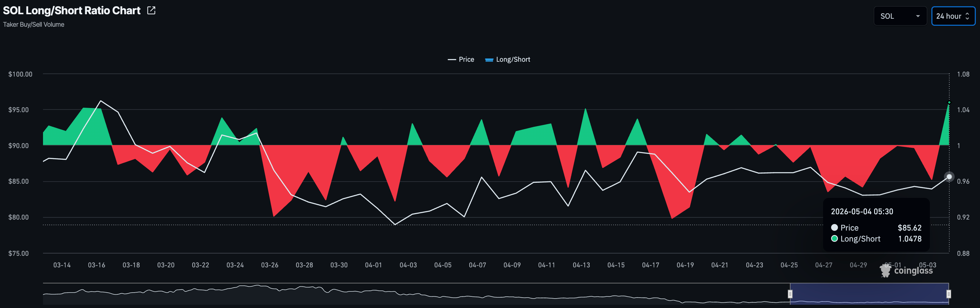Click the 0.88 ratio axis label
This screenshot has height=308, width=980.
[963, 253]
